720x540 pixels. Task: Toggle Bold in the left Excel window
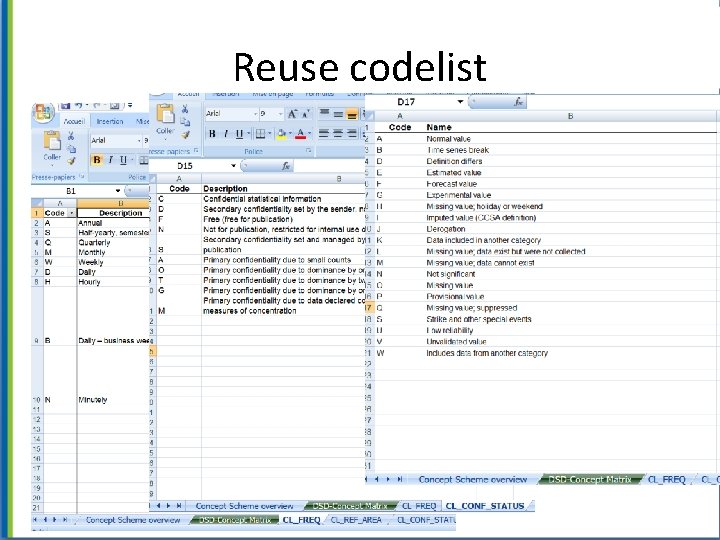(x=96, y=160)
